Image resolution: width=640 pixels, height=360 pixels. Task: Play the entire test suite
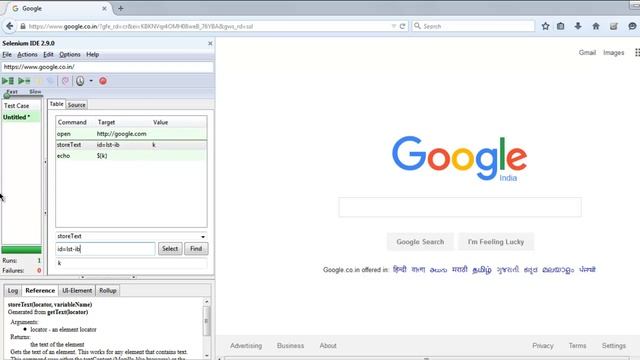point(8,81)
